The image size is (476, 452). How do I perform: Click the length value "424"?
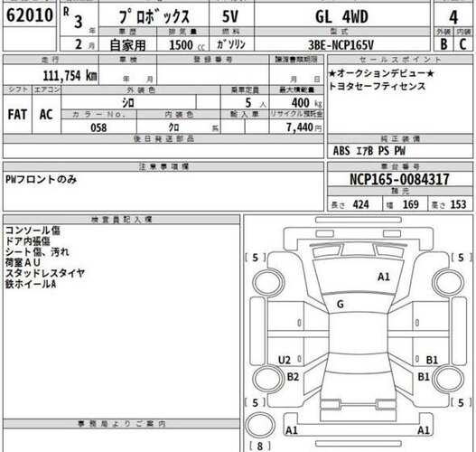361,204
